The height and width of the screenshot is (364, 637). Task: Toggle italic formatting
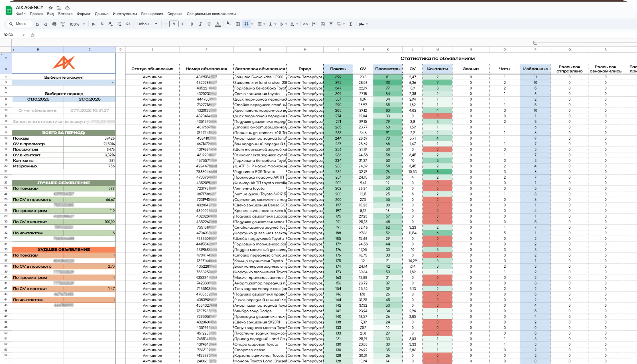[200, 24]
